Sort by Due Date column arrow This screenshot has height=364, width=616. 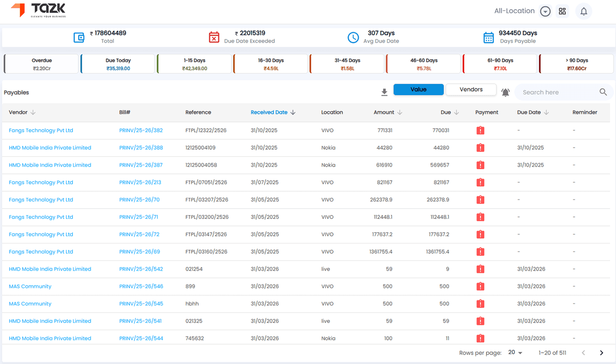pyautogui.click(x=546, y=112)
